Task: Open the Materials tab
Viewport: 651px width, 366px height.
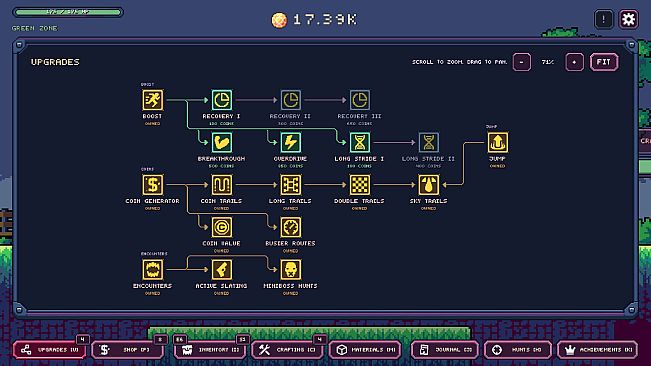Action: click(x=365, y=350)
